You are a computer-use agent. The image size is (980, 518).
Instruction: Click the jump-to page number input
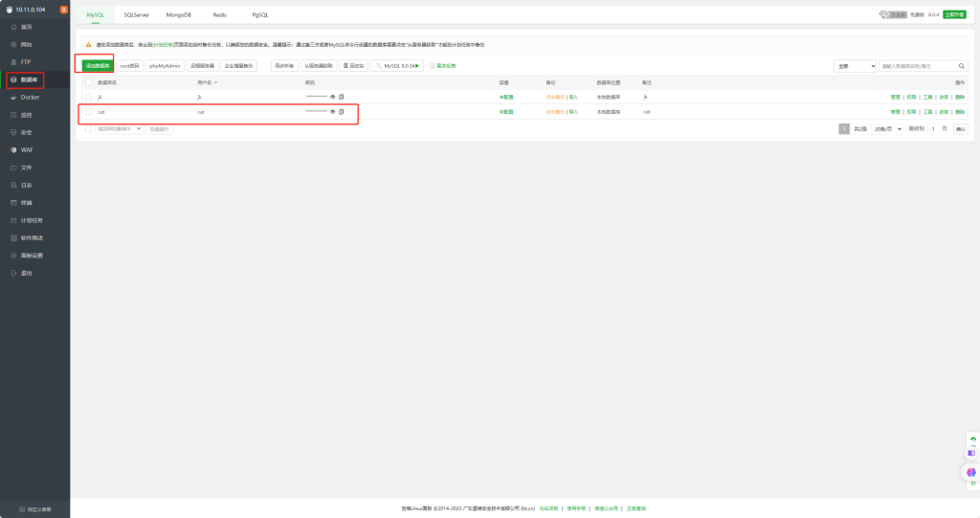[933, 129]
